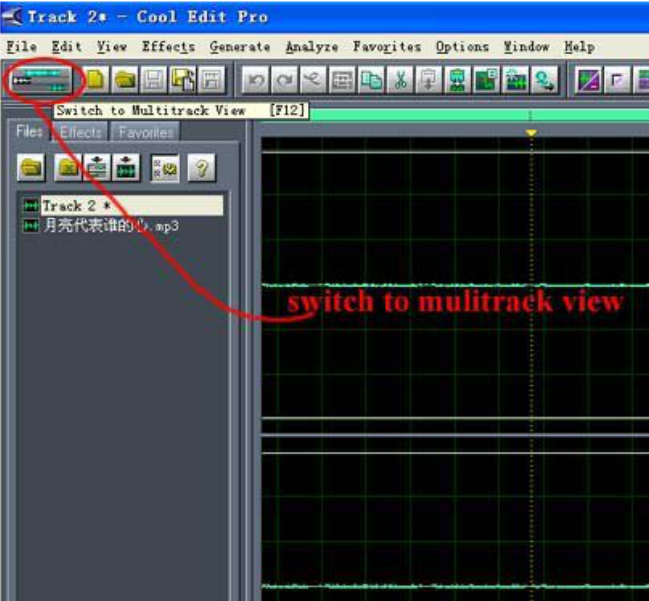Screen dimensions: 649x601
Task: Insert the selected file into the multitrack
Action: point(97,168)
